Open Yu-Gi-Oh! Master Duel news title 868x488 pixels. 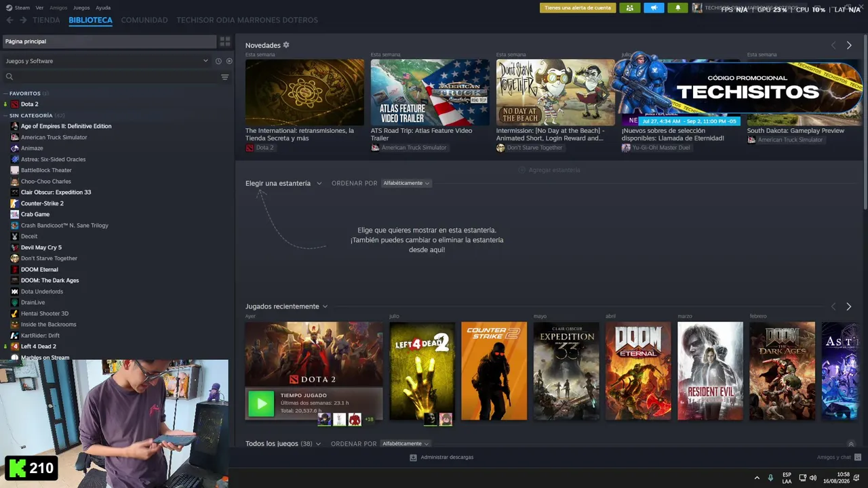point(673,134)
